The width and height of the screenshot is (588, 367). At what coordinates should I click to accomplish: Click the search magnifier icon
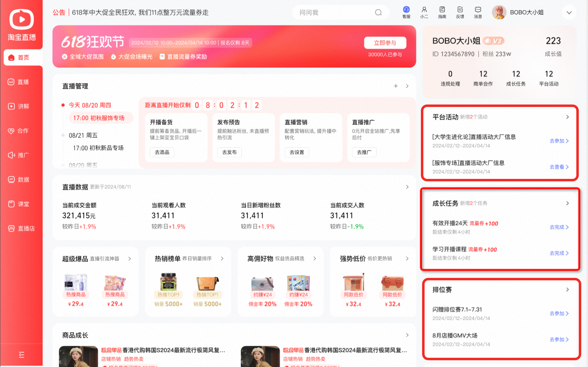coord(378,12)
